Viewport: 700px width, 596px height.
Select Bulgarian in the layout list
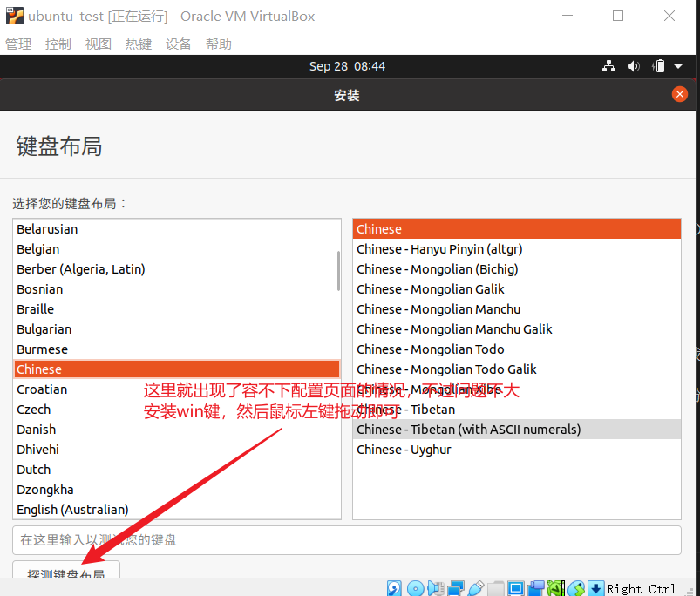(177, 329)
